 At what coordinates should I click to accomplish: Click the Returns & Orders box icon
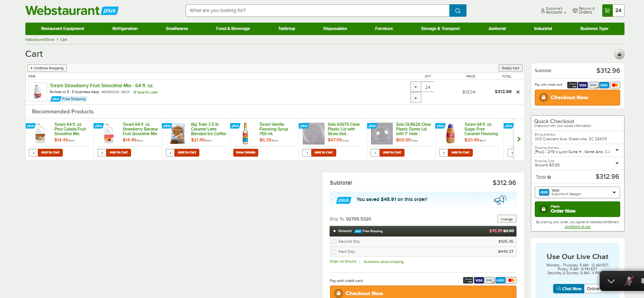[575, 11]
